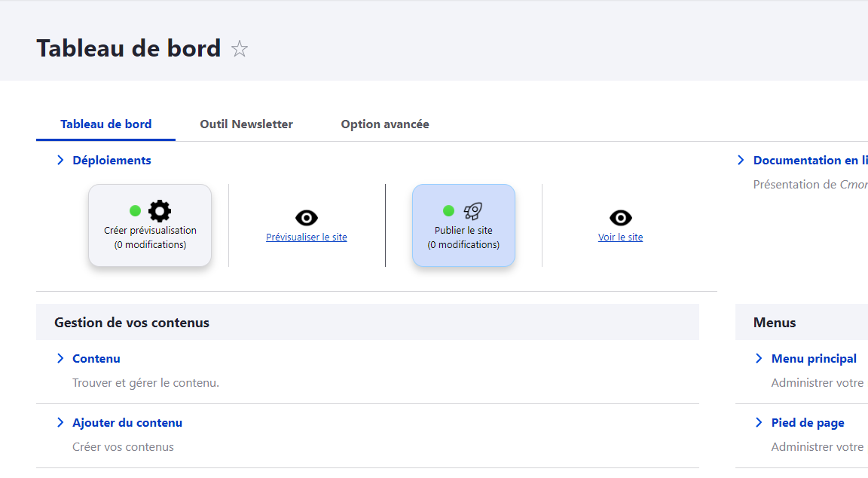
Task: Open the Menu principal link
Action: tap(814, 359)
